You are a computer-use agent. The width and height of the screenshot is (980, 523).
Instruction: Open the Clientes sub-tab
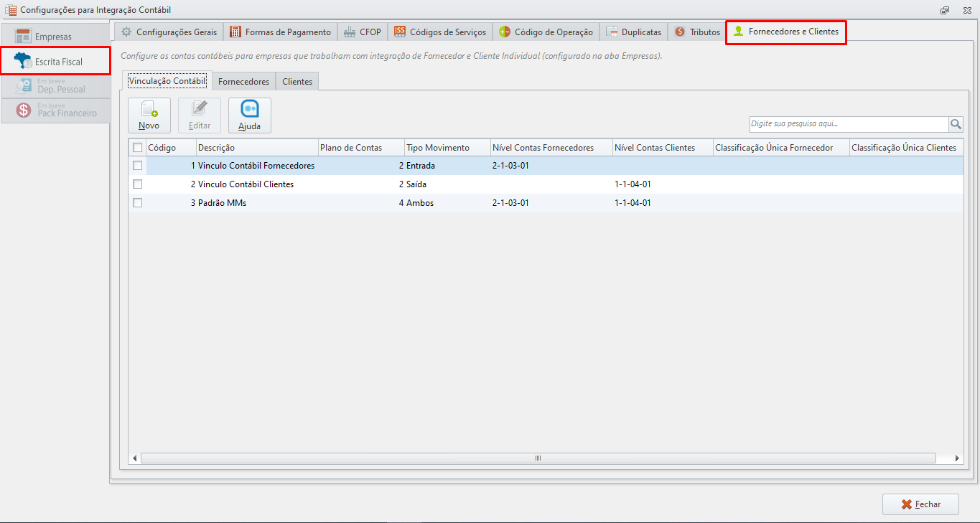[297, 81]
